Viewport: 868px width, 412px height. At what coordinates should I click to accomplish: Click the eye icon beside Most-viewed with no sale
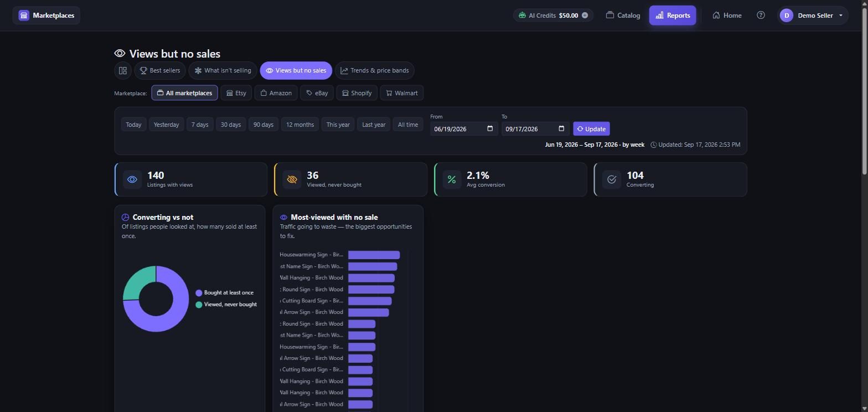coord(283,218)
